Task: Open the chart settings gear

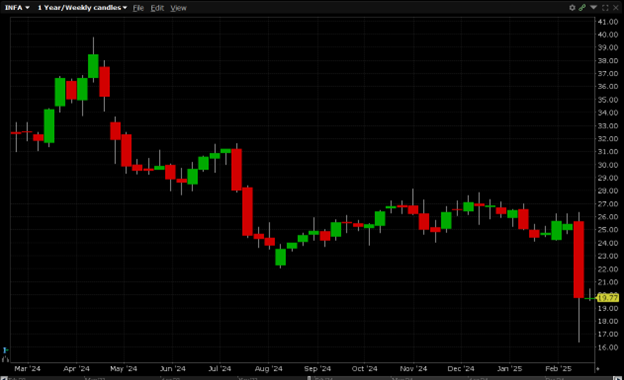Action: 572,8
